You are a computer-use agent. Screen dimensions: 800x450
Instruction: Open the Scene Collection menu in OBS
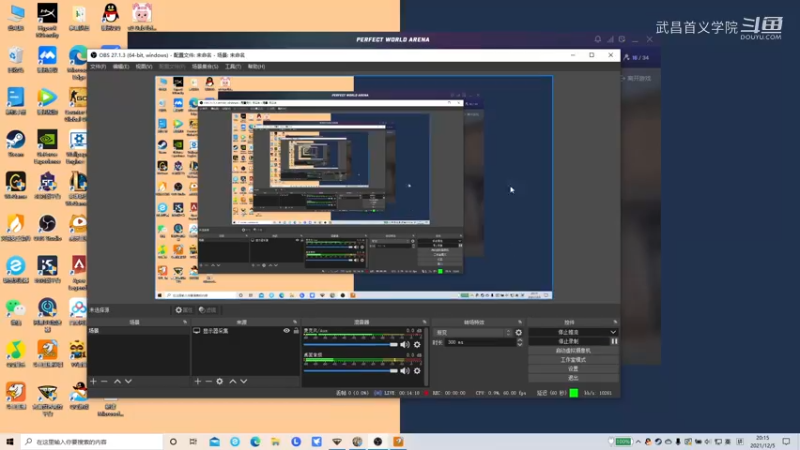(205, 67)
